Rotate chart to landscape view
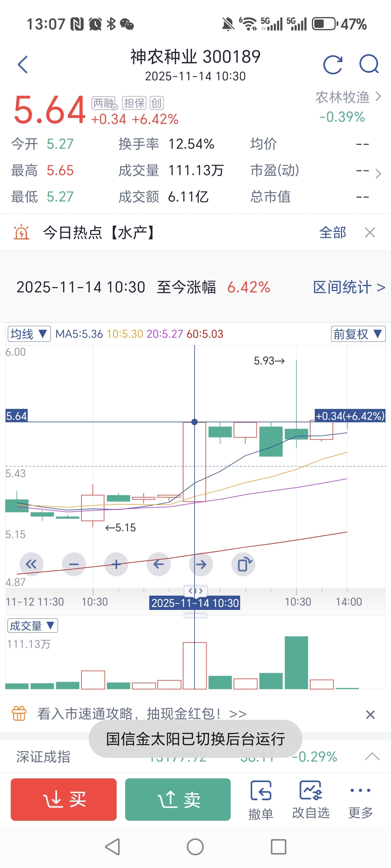 pyautogui.click(x=243, y=564)
